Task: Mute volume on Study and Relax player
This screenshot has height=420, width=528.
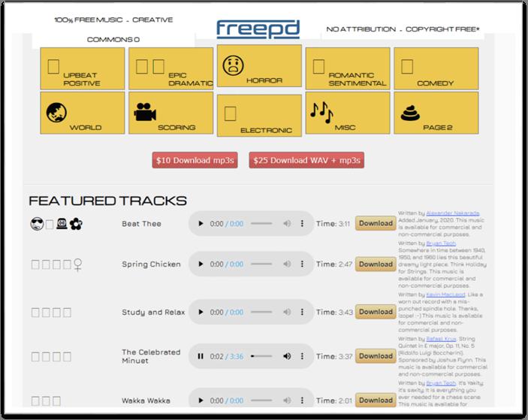Action: [x=287, y=312]
